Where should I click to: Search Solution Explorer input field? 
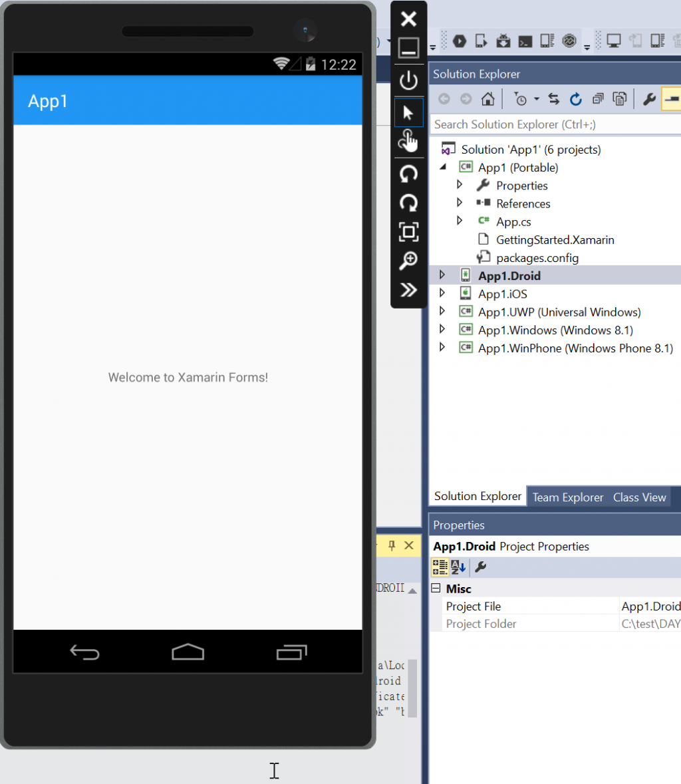tap(555, 124)
